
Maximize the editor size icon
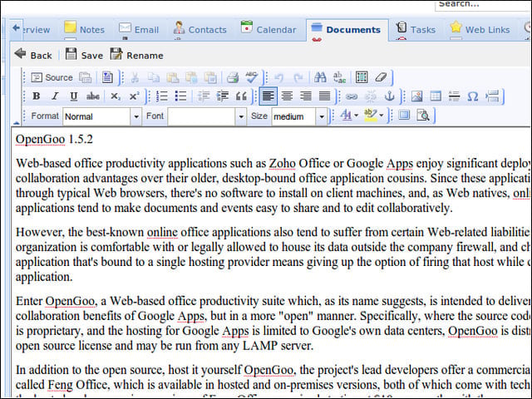click(404, 115)
